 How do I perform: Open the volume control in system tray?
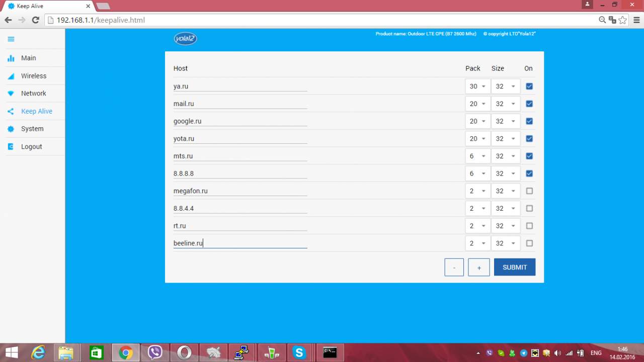557,353
